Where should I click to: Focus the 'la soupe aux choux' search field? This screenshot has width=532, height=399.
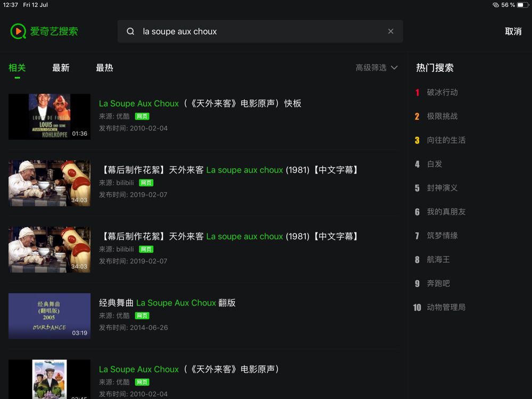click(x=260, y=31)
